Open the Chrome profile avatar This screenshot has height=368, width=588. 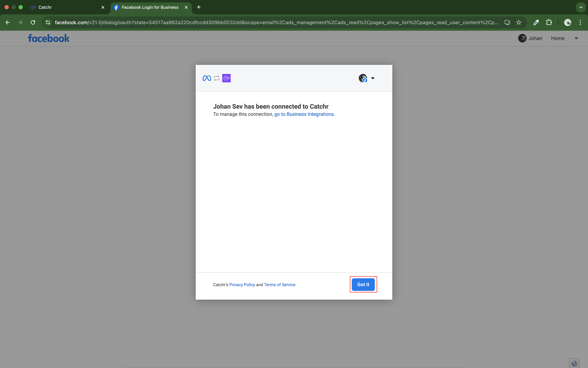coord(568,22)
